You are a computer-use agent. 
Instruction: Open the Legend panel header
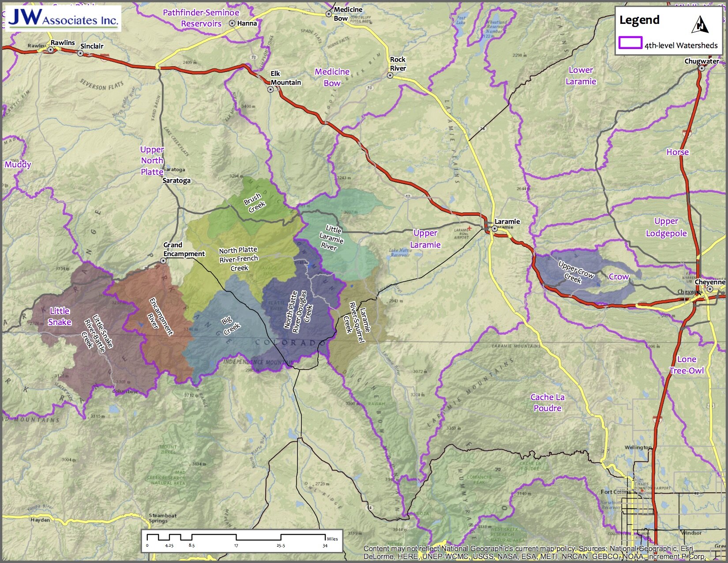[x=640, y=20]
